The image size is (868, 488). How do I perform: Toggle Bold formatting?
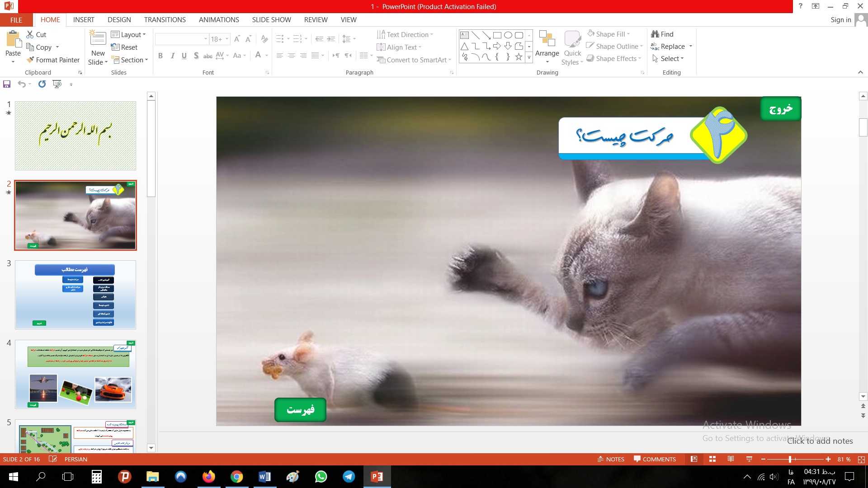(x=160, y=56)
